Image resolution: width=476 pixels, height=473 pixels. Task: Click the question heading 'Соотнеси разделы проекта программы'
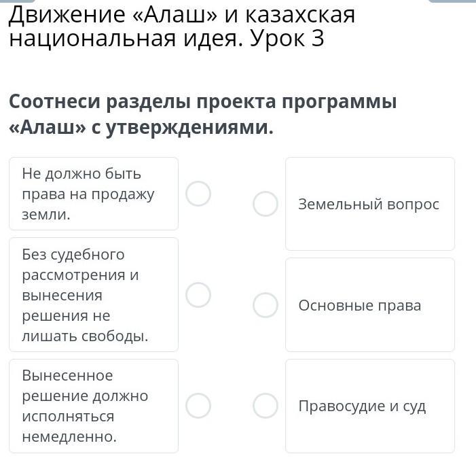[203, 102]
